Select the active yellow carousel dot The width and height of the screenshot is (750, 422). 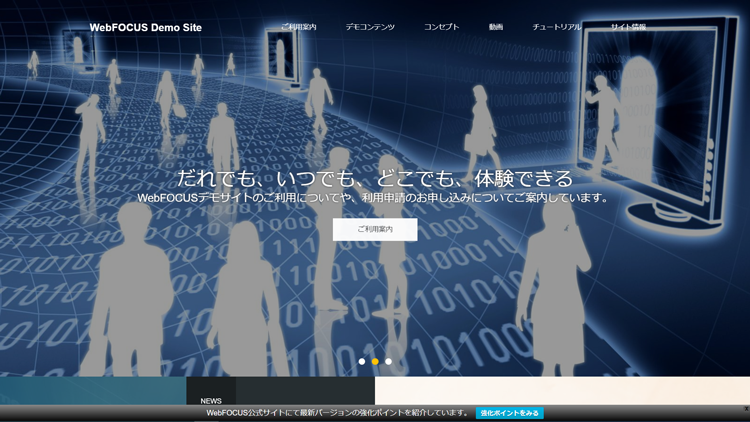pos(375,362)
